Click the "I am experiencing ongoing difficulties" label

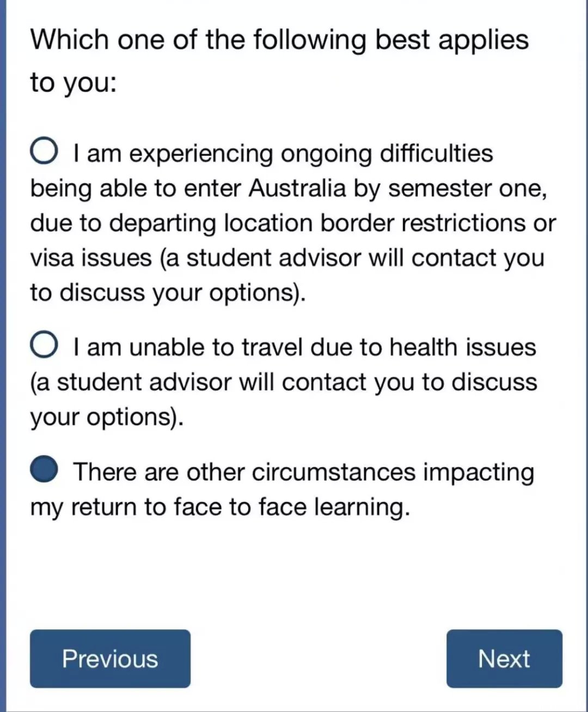click(x=283, y=154)
